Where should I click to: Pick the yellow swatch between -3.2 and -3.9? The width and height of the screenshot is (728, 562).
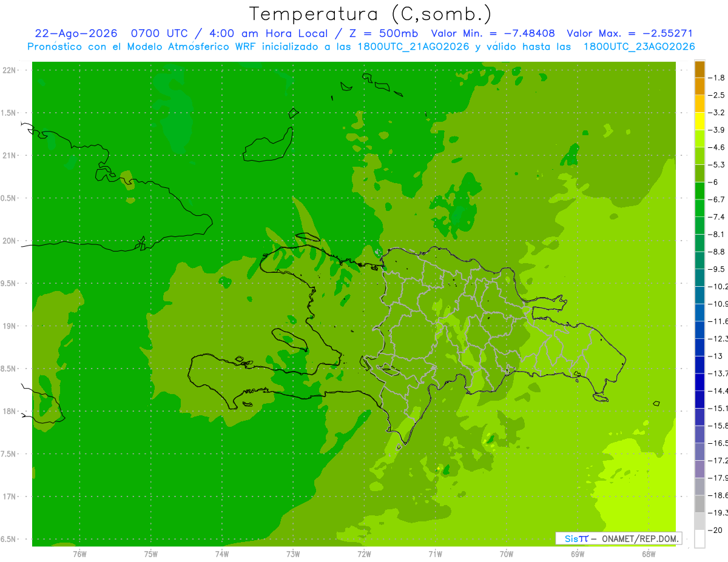699,121
